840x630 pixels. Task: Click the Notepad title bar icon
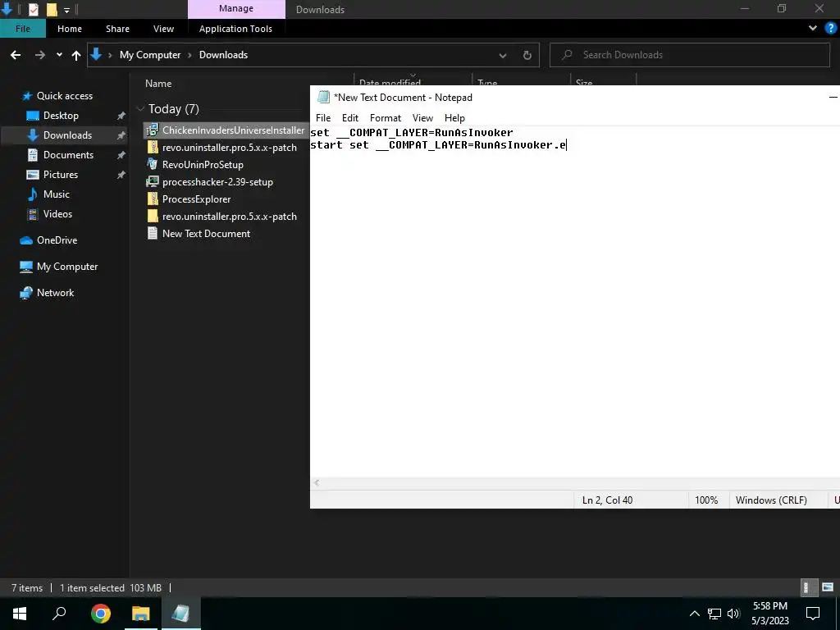323,97
